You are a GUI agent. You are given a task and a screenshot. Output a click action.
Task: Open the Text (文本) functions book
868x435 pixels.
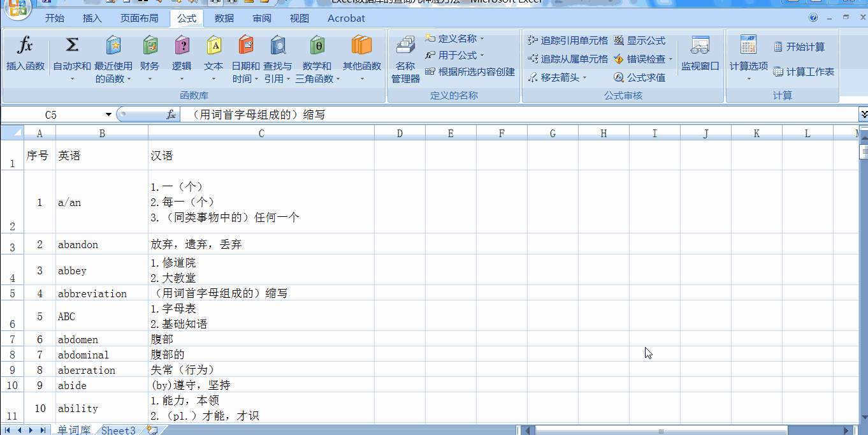213,45
